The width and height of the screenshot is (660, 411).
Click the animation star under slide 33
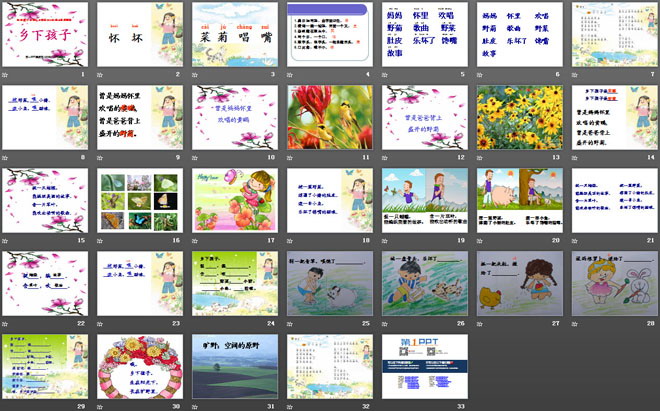tap(386, 407)
